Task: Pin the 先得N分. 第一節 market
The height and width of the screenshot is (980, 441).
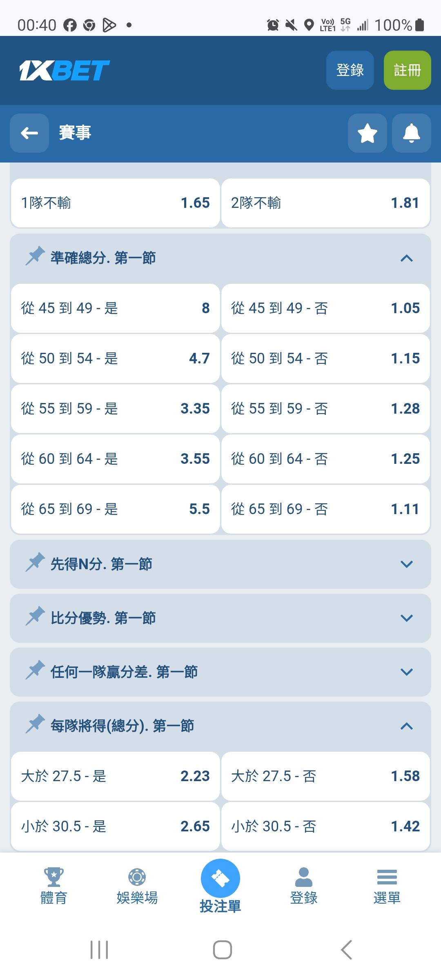Action: point(35,563)
